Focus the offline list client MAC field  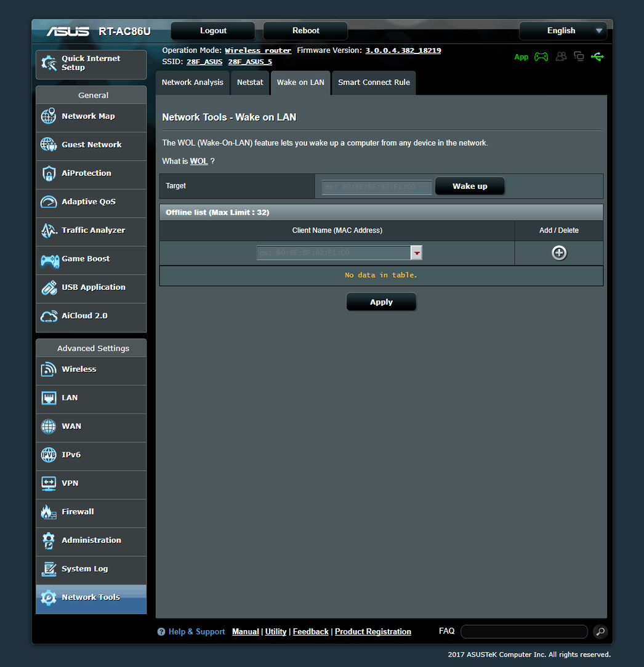pos(334,253)
